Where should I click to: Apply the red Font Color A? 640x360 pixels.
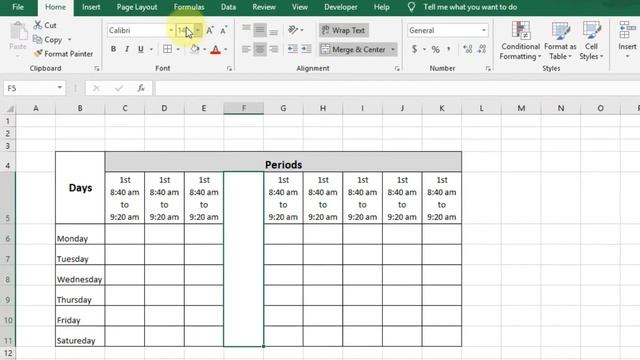tap(216, 49)
